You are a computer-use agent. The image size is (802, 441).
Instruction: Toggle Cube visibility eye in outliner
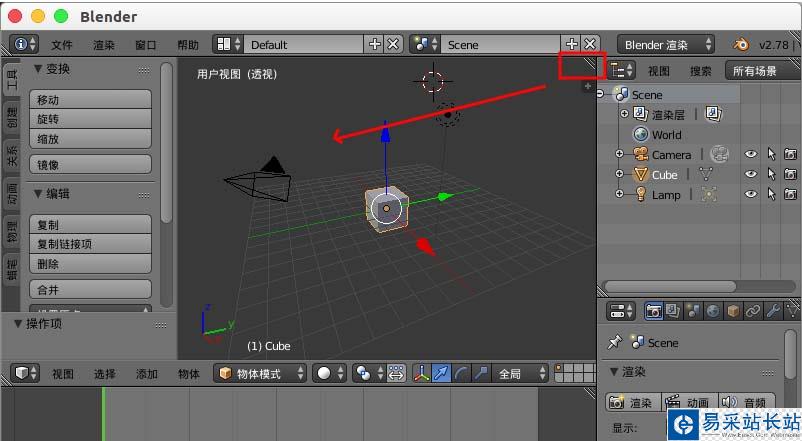click(750, 174)
